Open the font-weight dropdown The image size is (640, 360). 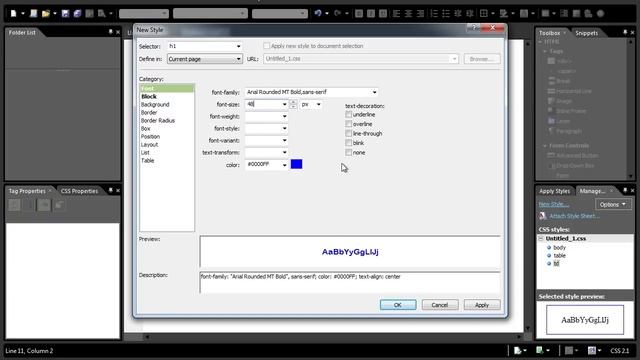[284, 116]
